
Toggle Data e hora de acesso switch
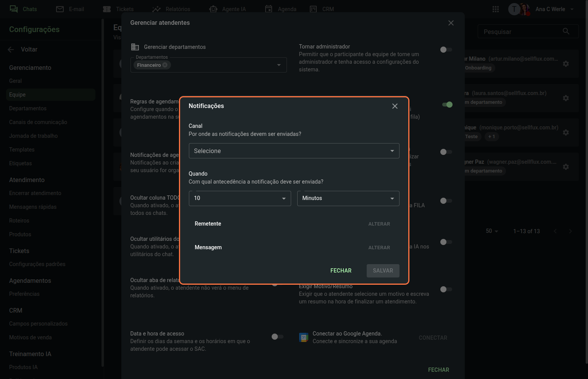[x=277, y=337]
